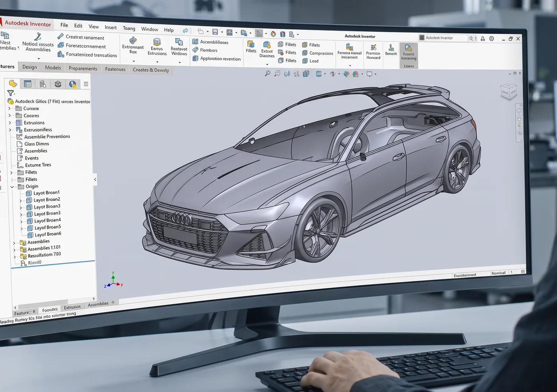Expand the Coesres folder node

point(10,115)
